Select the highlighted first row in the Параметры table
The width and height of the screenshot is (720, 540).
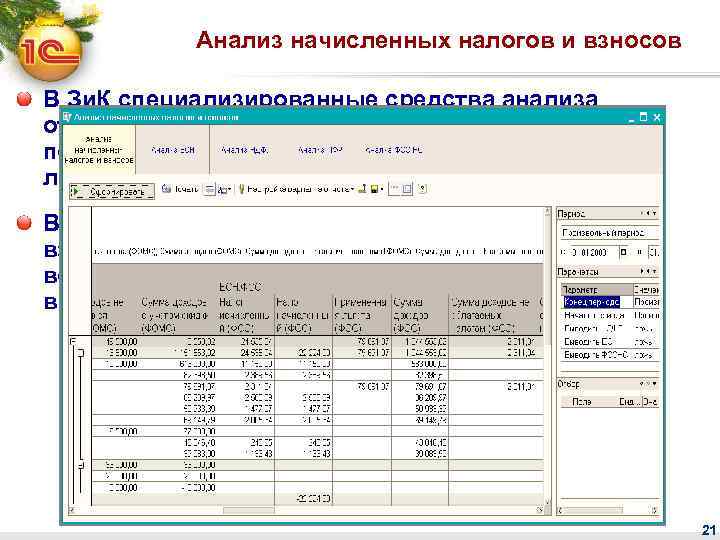tap(610, 302)
